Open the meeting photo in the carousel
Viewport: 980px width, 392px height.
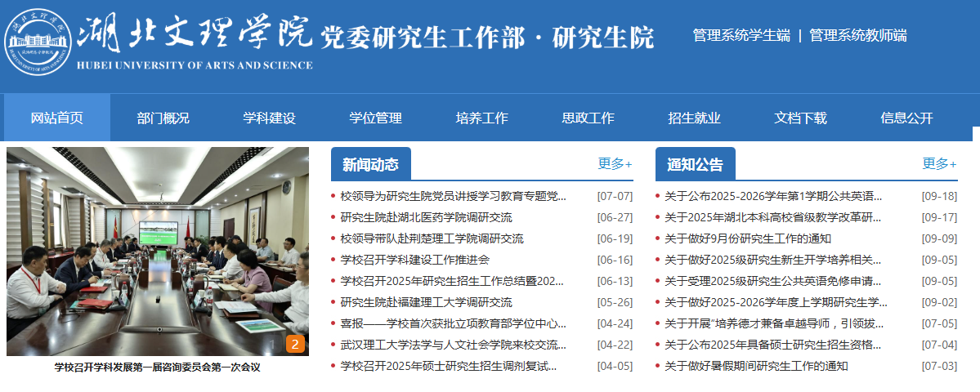(x=157, y=251)
